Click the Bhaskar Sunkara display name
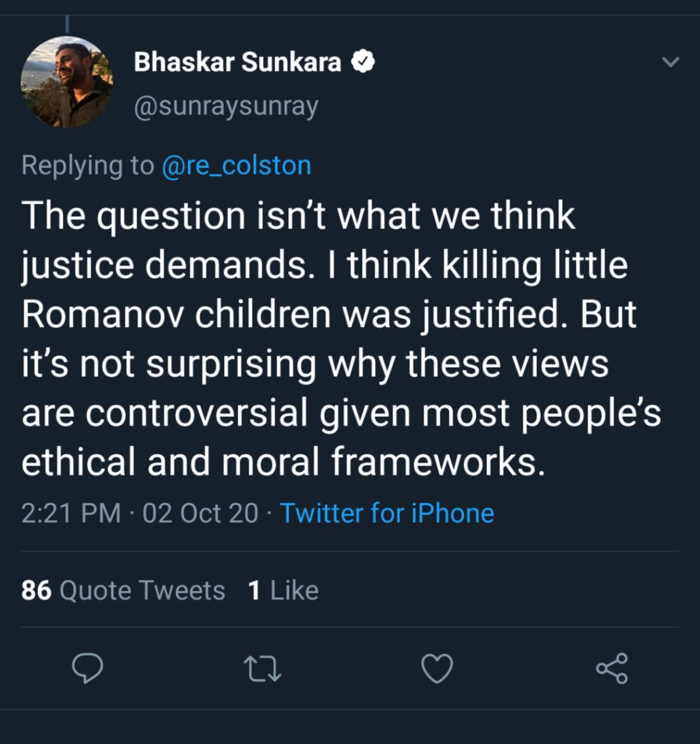The width and height of the screenshot is (700, 744). (238, 62)
